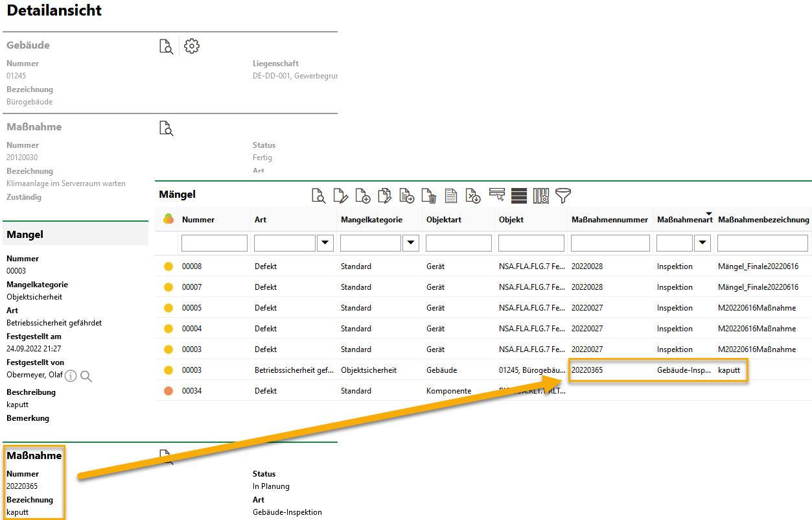The width and height of the screenshot is (812, 520).
Task: Open Mangel link 00004
Action: (x=192, y=329)
